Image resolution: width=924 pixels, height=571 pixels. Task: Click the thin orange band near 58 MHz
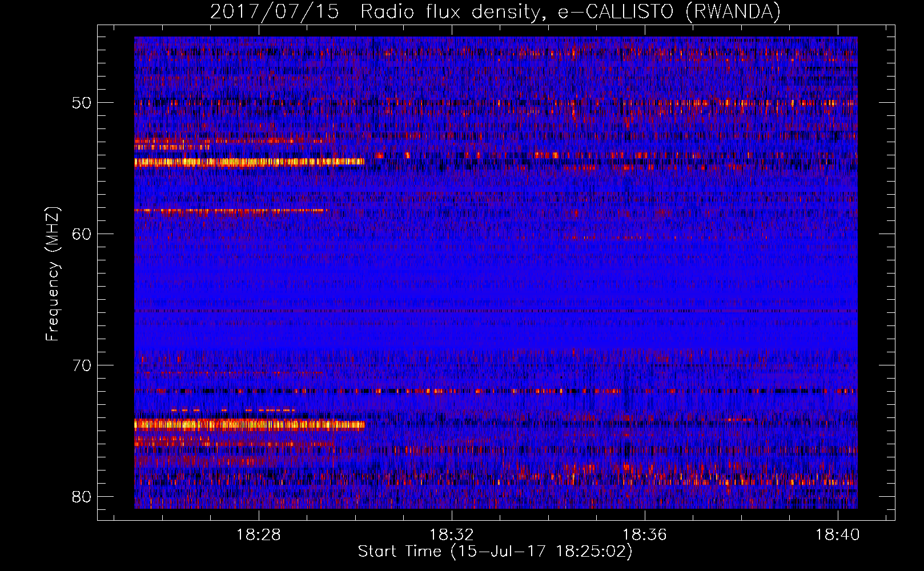(x=231, y=211)
